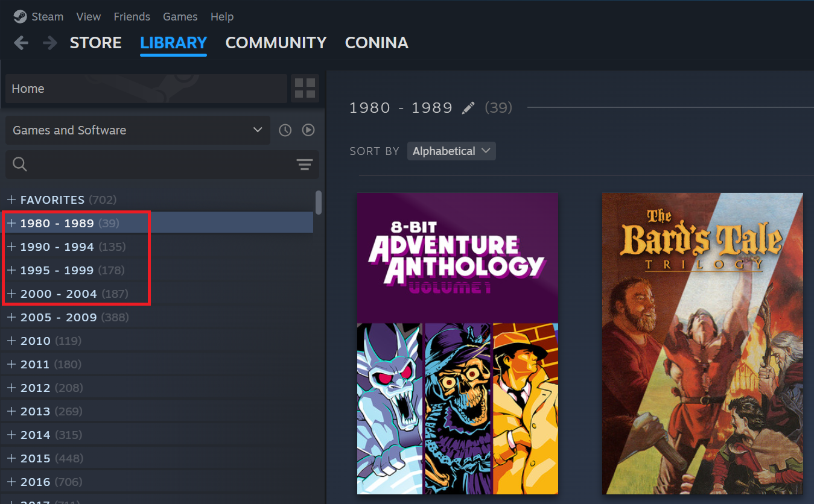Select the 2014 collection row
814x504 pixels.
pos(158,435)
